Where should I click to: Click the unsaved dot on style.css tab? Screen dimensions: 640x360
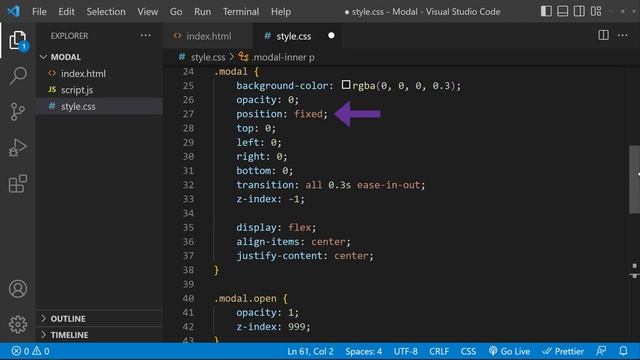[x=331, y=36]
